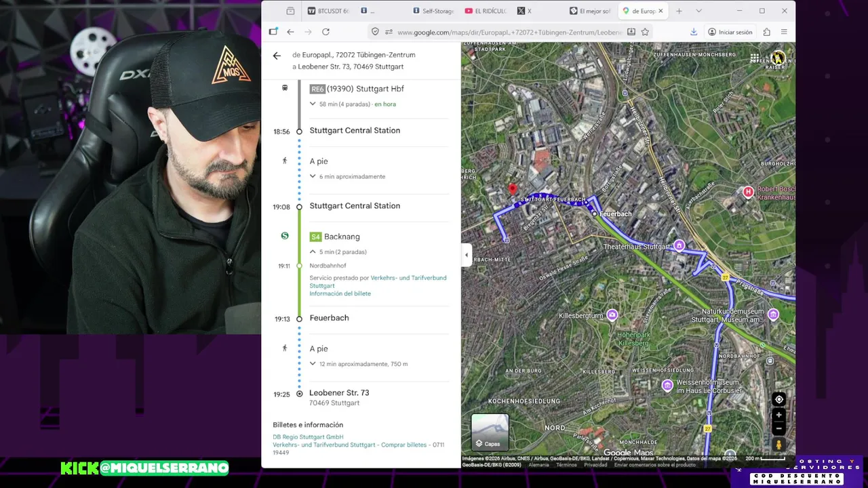Click Feuerbach station stop on map
Screen dimensions: 868x488
[594, 214]
